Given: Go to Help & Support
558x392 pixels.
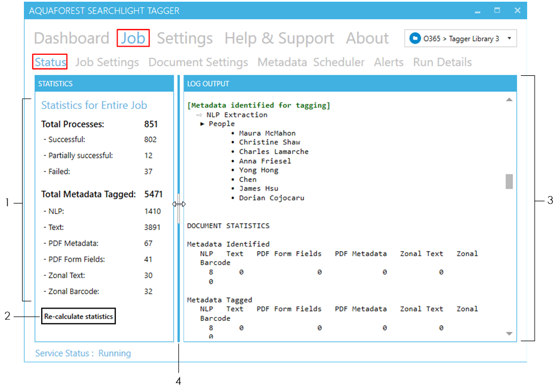Looking at the screenshot, I should tap(279, 39).
